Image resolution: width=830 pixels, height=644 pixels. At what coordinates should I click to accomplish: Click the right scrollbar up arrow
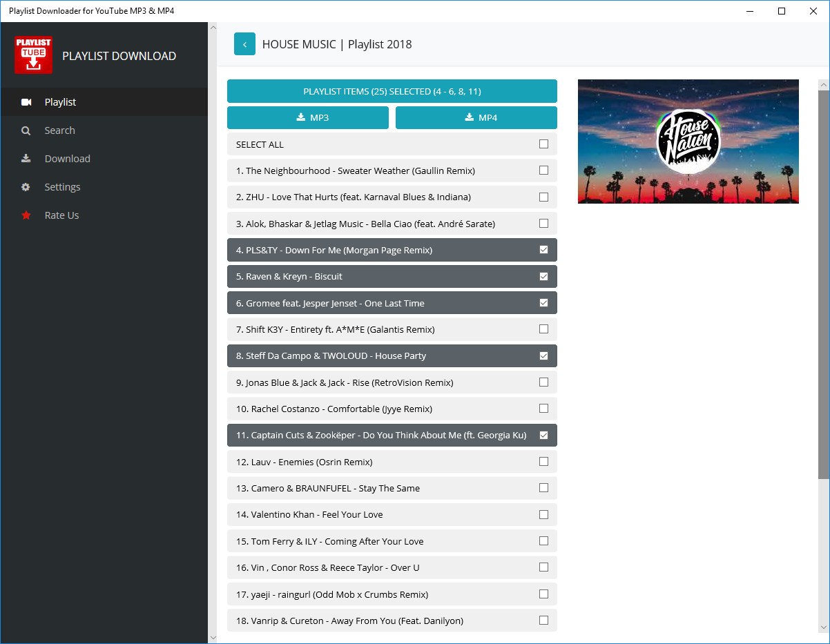click(x=823, y=85)
